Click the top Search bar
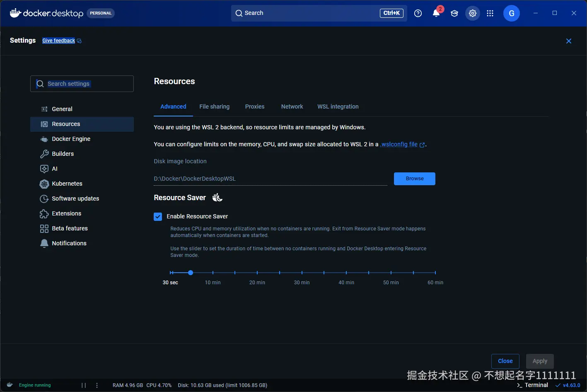587x392 pixels. (319, 13)
